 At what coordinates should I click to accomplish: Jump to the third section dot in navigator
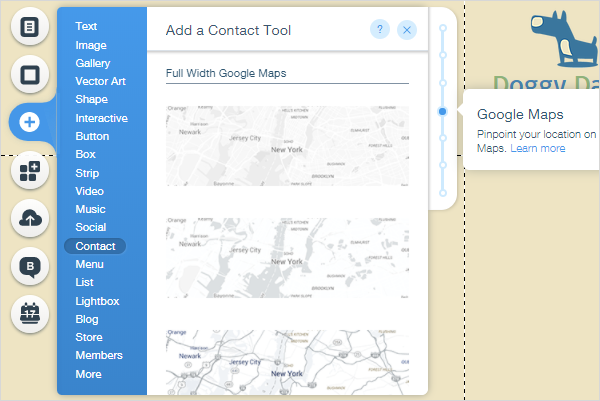click(443, 83)
